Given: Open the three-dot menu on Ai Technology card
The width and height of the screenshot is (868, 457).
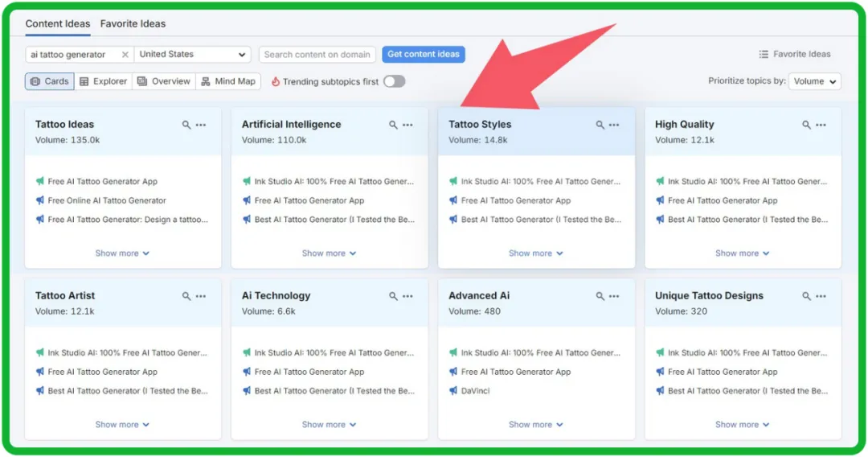Looking at the screenshot, I should coord(407,296).
